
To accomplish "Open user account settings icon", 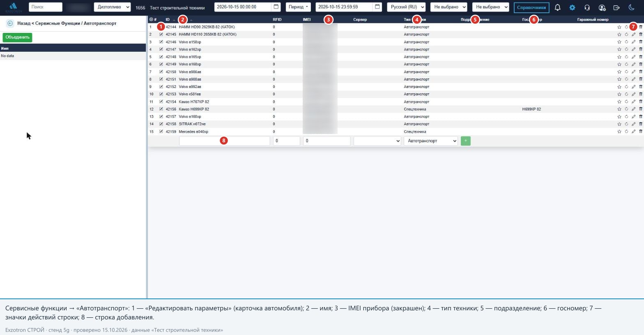I will (602, 7).
